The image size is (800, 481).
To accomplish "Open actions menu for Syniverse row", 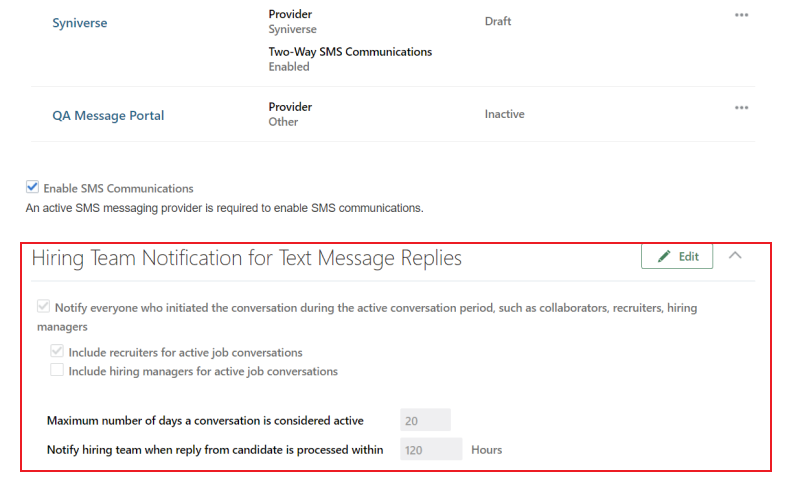I will [x=741, y=15].
